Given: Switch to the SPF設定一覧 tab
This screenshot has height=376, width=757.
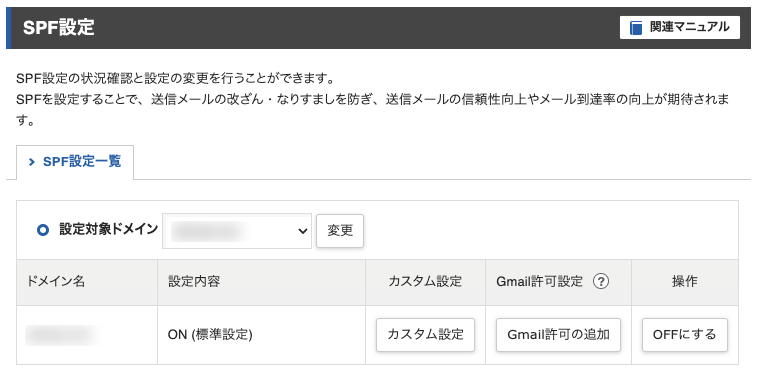Looking at the screenshot, I should (x=75, y=162).
